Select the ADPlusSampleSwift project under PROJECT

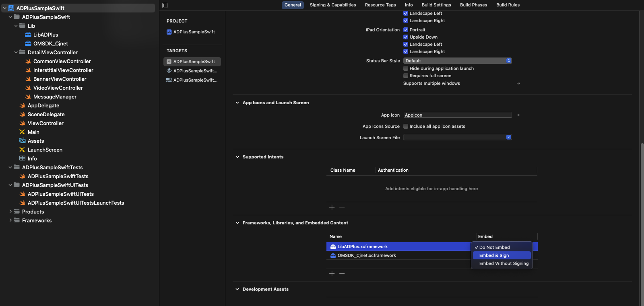pos(194,32)
